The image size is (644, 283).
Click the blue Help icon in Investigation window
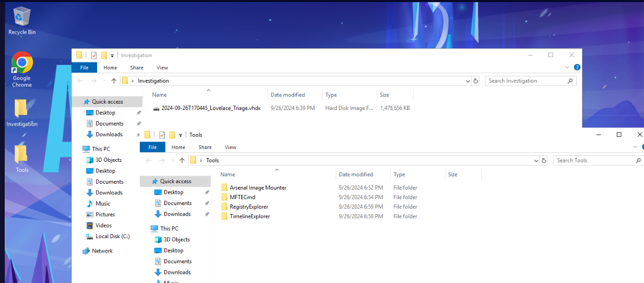click(x=577, y=68)
